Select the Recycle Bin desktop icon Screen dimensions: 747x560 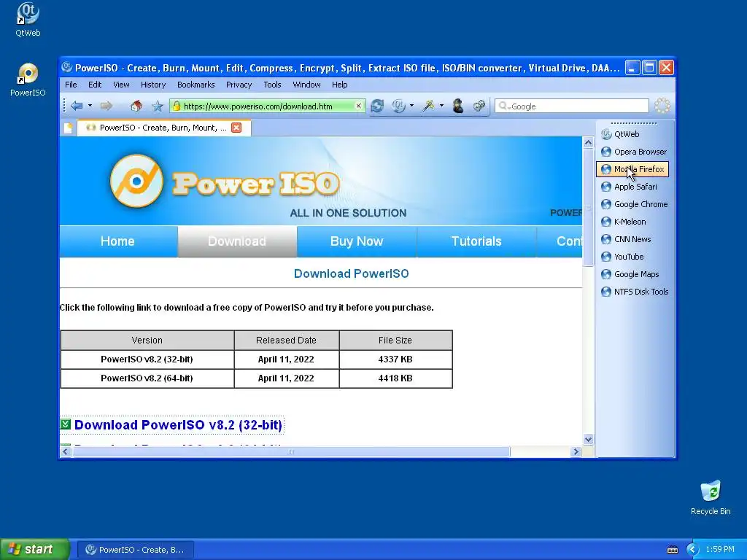711,497
